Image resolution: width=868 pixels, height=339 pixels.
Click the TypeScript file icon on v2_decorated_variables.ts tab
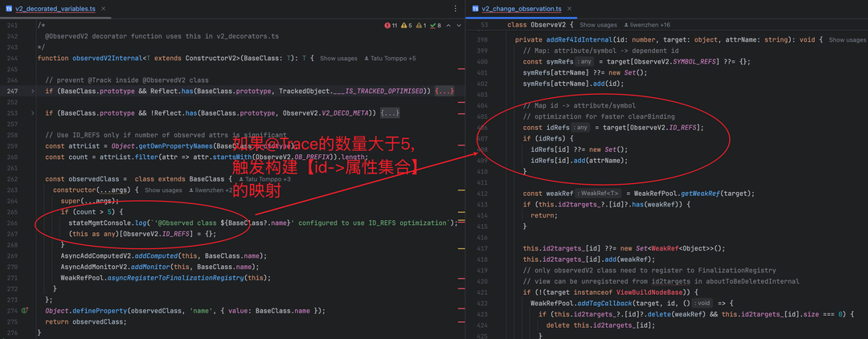click(7, 9)
